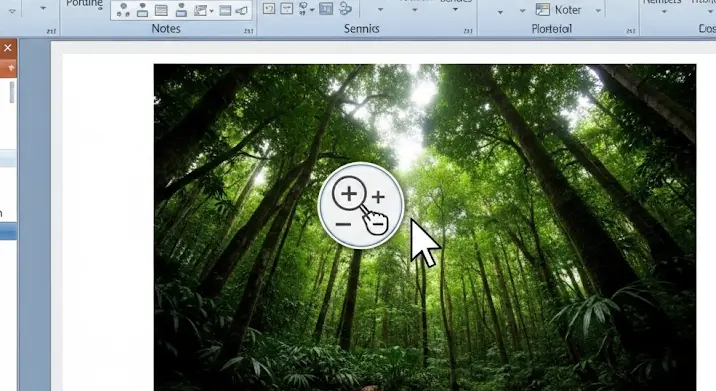Image resolution: width=716 pixels, height=391 pixels.
Task: Open the solid dropdown arrow left of Notes group
Action: pyautogui.click(x=43, y=8)
